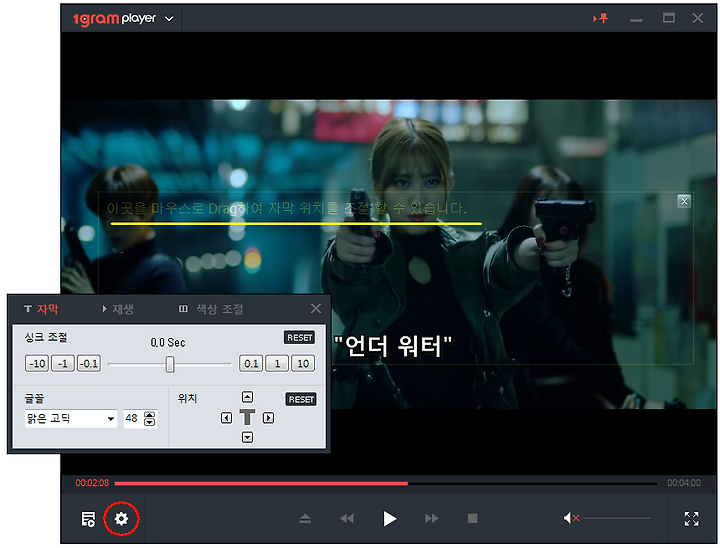Click the font size field showing 48

(x=134, y=418)
